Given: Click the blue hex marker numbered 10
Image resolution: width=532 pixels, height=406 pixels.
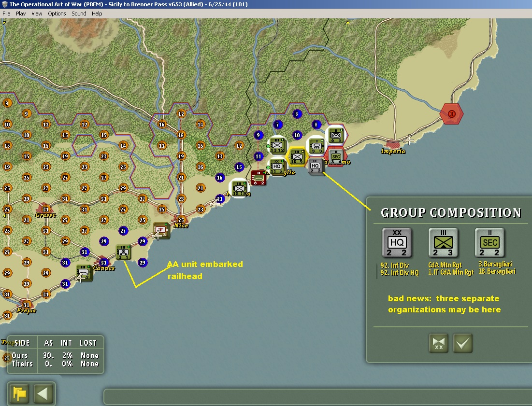Looking at the screenshot, I should click(297, 135).
